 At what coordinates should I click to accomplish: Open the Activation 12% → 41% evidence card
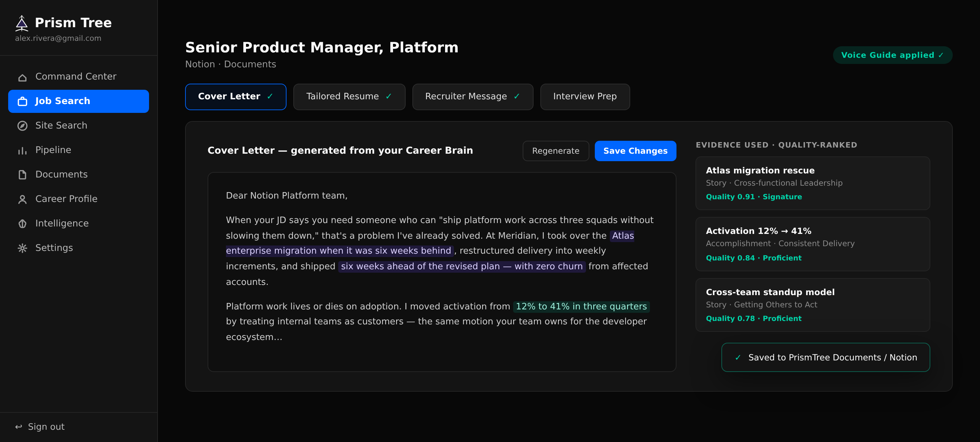pos(813,244)
